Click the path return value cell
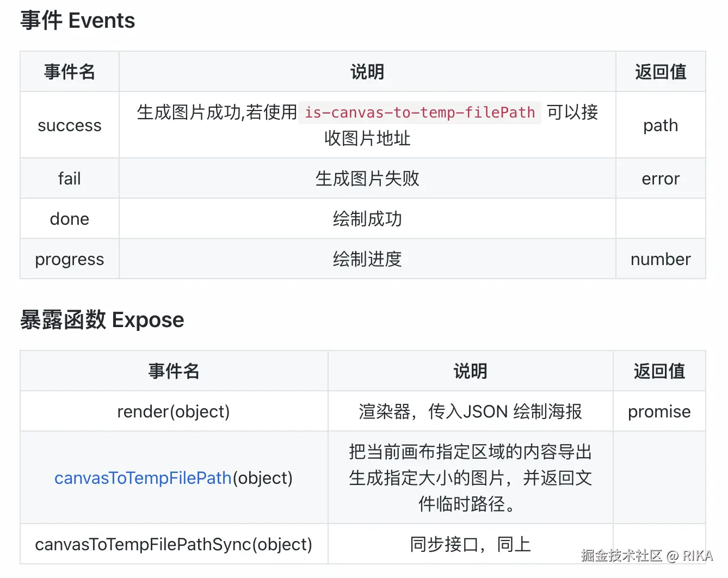 (x=661, y=125)
